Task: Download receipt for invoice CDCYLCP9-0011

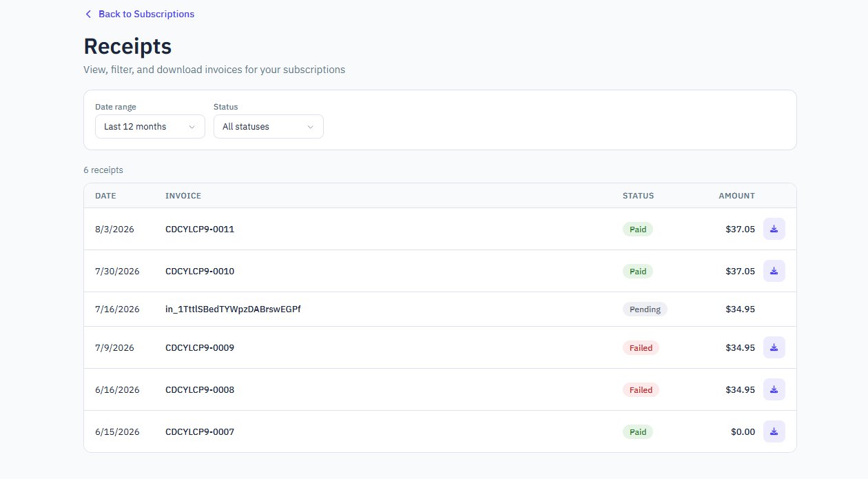Action: [x=774, y=229]
